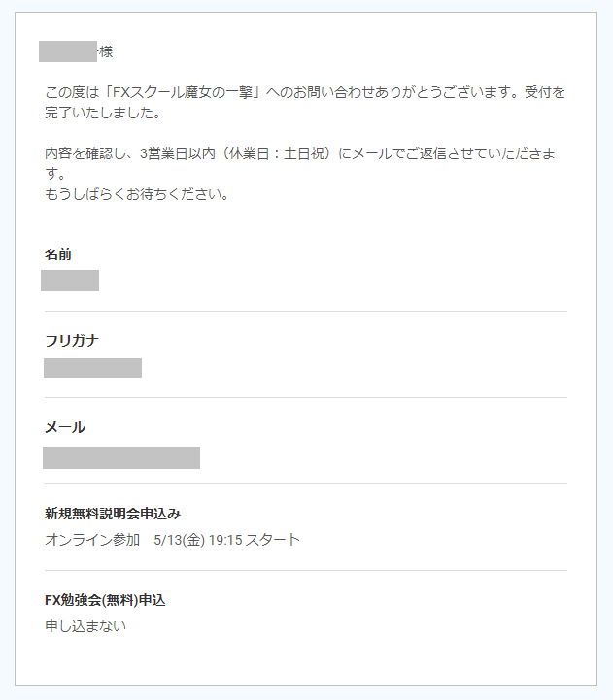Select the text 完了いたしました。
This screenshot has width=613, height=700.
[103, 113]
